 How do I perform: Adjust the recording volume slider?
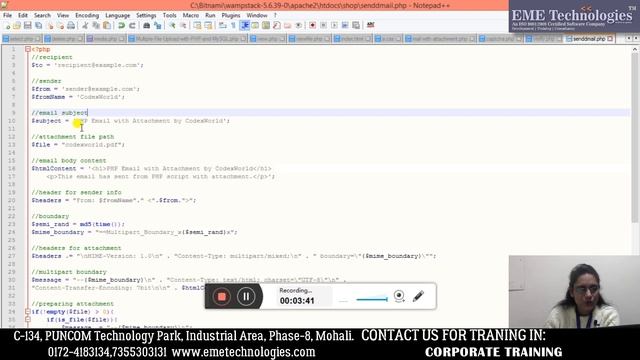pyautogui.click(x=371, y=300)
